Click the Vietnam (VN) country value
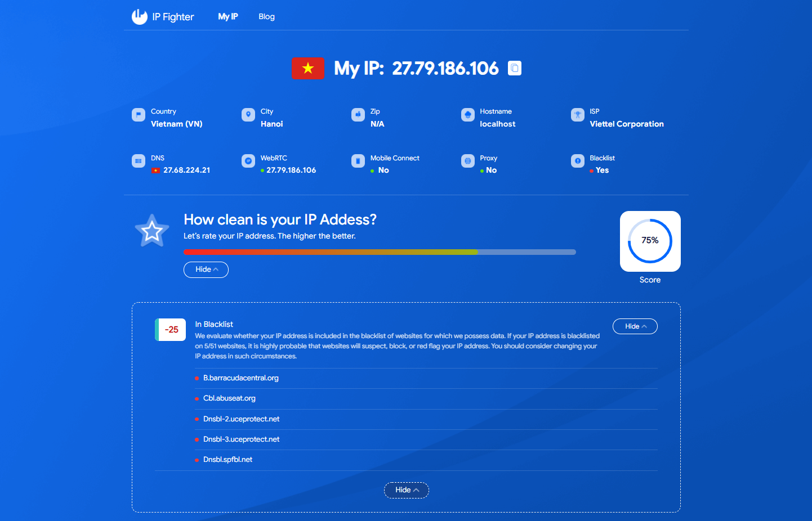 (x=177, y=124)
